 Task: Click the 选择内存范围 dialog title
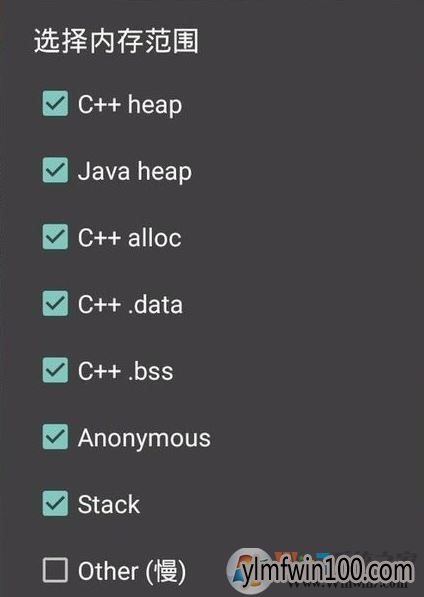click(116, 41)
